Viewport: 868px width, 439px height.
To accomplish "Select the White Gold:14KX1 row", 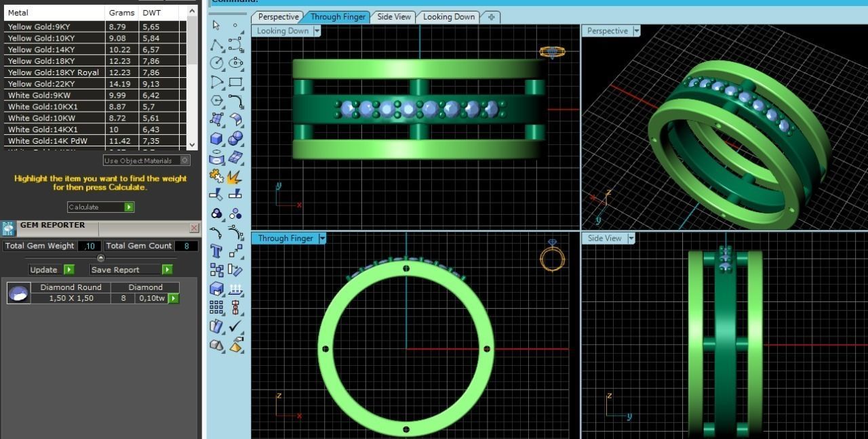I will tap(95, 129).
